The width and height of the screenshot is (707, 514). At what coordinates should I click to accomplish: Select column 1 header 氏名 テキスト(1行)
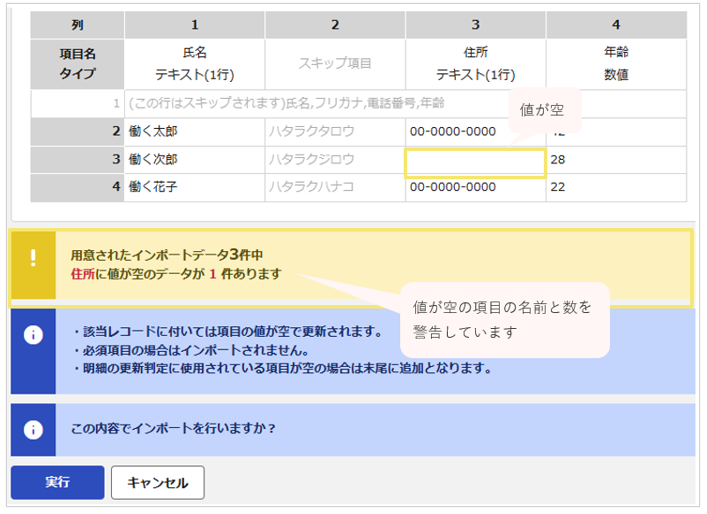click(194, 64)
